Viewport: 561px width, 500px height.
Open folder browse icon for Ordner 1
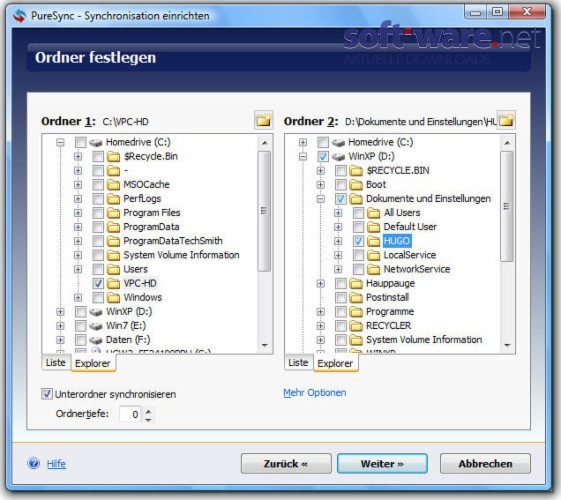(x=264, y=121)
